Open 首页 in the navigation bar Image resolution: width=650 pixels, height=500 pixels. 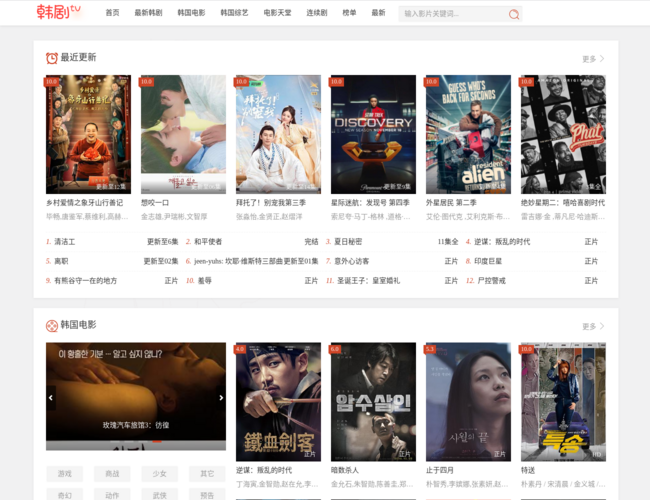click(x=112, y=13)
